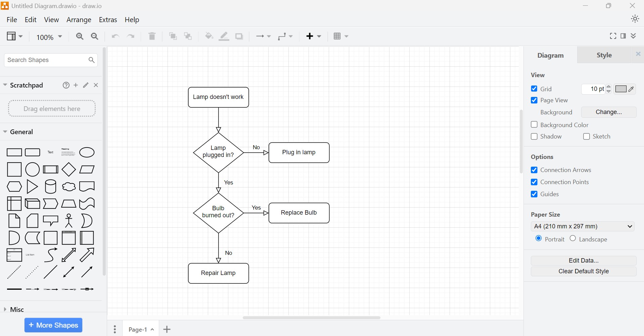Image resolution: width=644 pixels, height=336 pixels.
Task: Open the Paper Size dropdown
Action: pyautogui.click(x=583, y=226)
